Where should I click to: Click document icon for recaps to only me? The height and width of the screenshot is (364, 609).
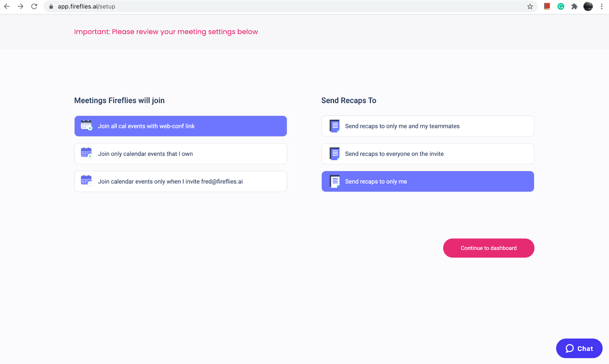pyautogui.click(x=335, y=181)
